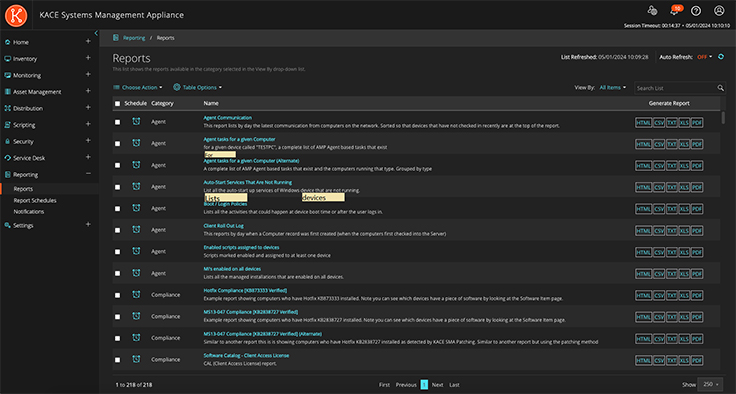Open the Choose Action dropdown
The height and width of the screenshot is (394, 736).
point(138,87)
